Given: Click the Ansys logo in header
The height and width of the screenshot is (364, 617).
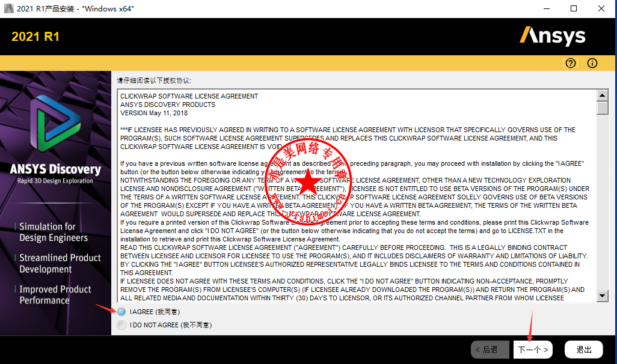Looking at the screenshot, I should [x=553, y=36].
